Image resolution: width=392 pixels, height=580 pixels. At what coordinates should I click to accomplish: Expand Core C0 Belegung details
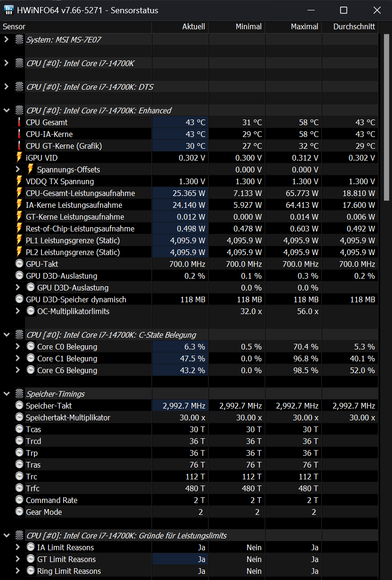(18, 347)
